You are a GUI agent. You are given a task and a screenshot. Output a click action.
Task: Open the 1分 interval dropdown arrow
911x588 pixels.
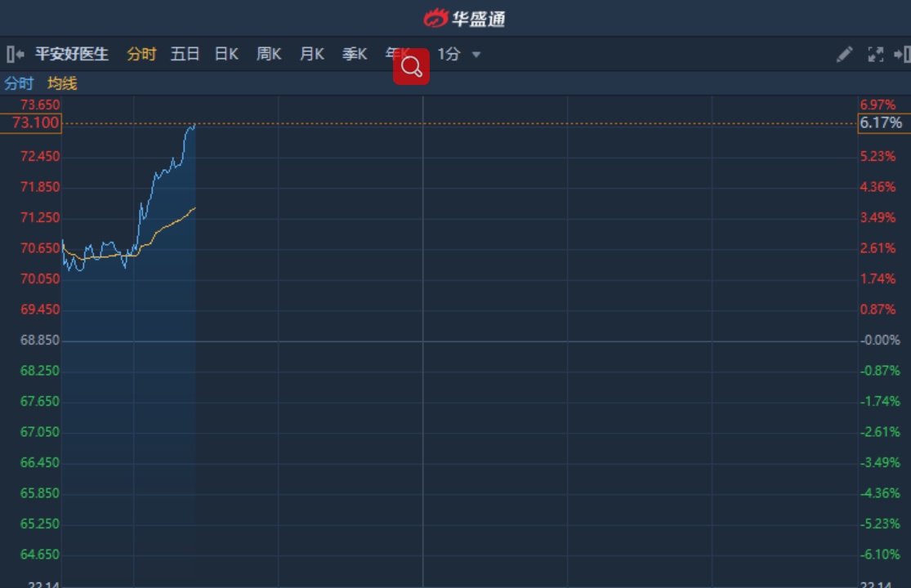click(476, 55)
